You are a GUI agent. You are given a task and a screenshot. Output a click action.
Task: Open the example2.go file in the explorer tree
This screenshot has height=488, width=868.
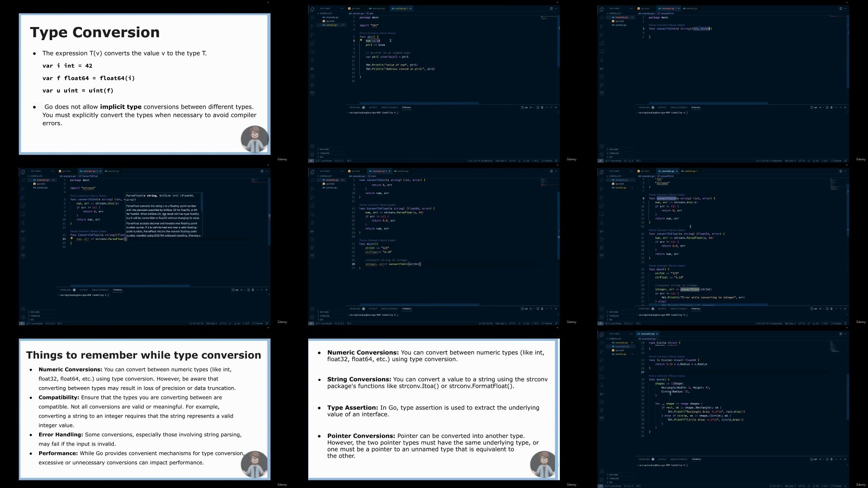tap(622, 347)
